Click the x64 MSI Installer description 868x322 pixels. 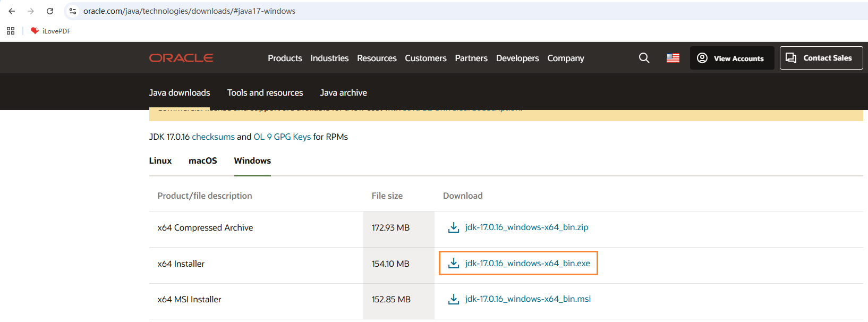click(x=189, y=299)
